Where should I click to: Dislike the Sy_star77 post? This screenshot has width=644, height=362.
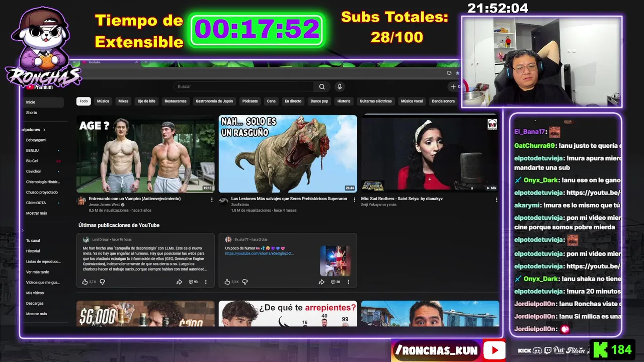[245, 282]
